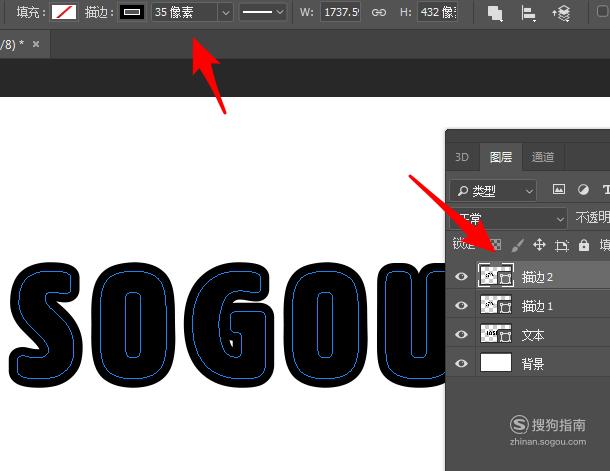Close the document tab
The width and height of the screenshot is (610, 471).
coord(36,44)
